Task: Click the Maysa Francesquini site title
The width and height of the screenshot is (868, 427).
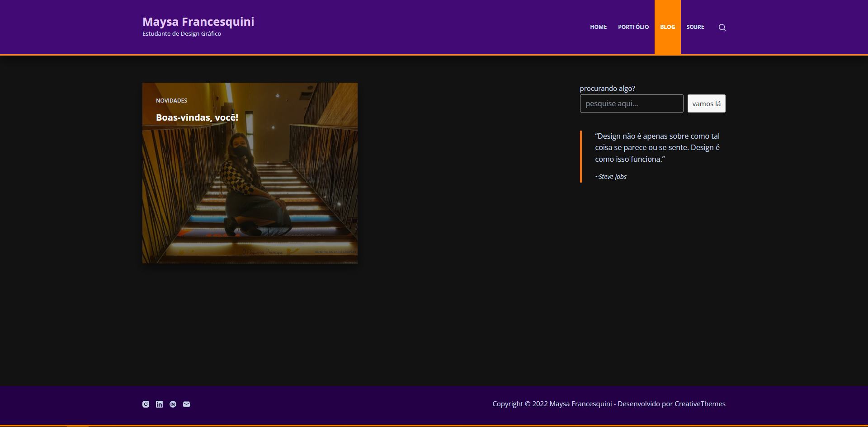Action: [198, 22]
